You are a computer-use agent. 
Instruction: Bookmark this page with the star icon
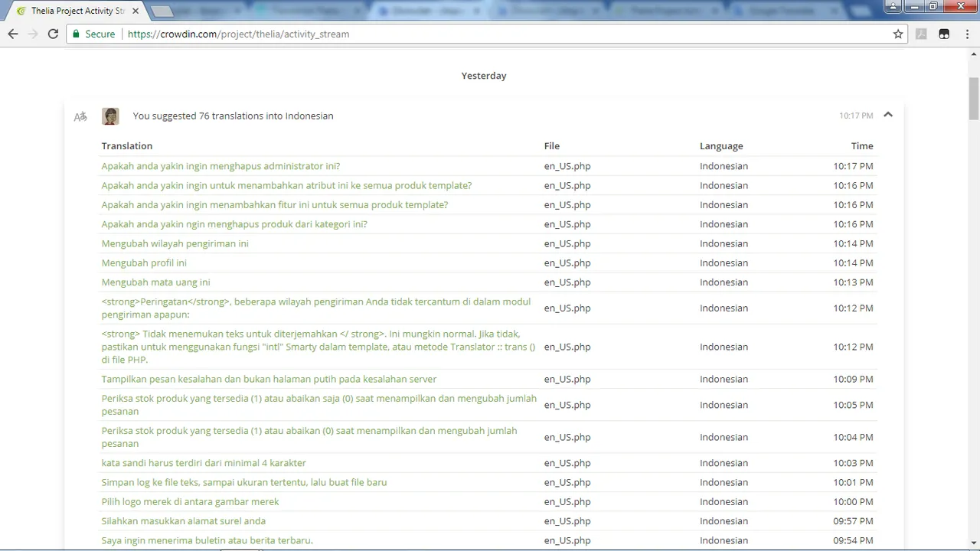click(898, 34)
